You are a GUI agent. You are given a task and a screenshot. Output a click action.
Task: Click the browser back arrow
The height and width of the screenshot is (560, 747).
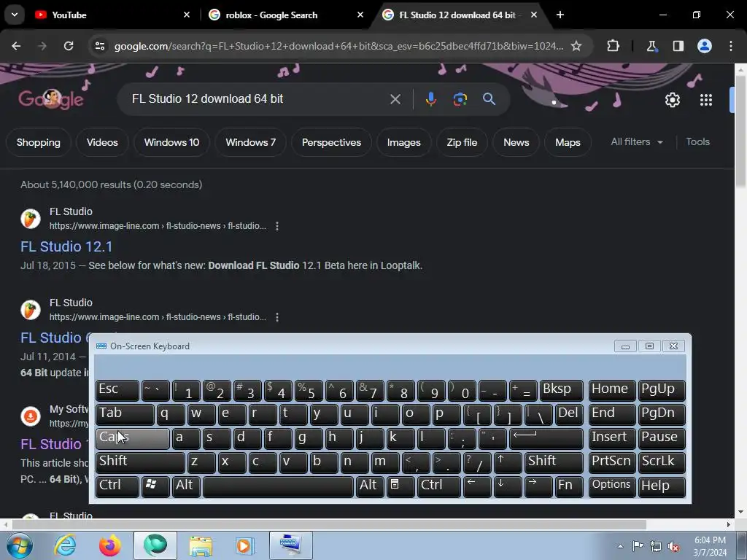pyautogui.click(x=16, y=46)
